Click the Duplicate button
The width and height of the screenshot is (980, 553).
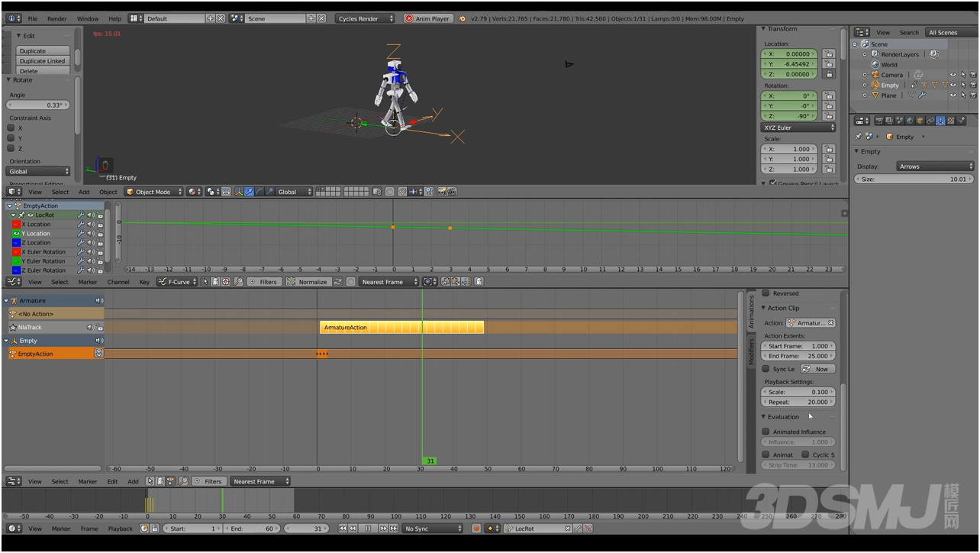click(43, 51)
